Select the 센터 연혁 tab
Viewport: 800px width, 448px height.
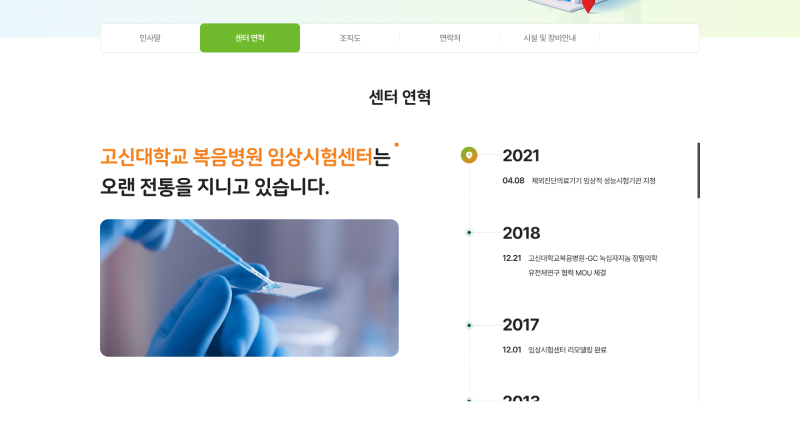pyautogui.click(x=250, y=38)
